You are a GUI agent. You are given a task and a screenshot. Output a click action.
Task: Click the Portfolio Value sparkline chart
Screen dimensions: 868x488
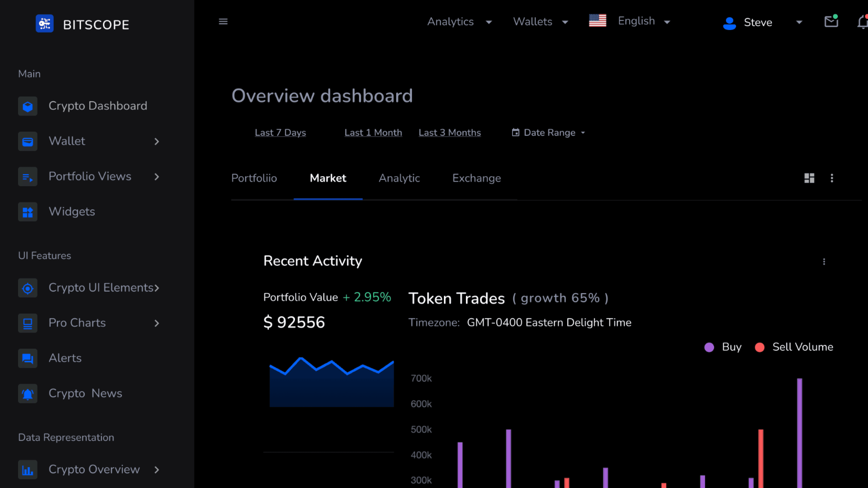click(332, 382)
